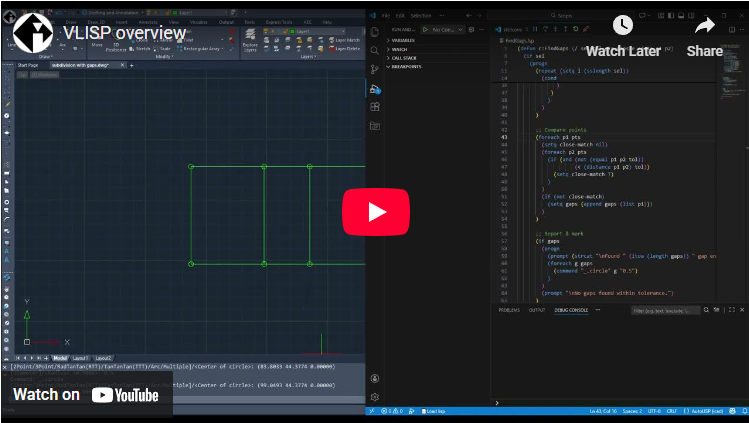Switch to the DEBUG CONSOLE tab
Viewport: 749px width, 423px height.
point(572,310)
